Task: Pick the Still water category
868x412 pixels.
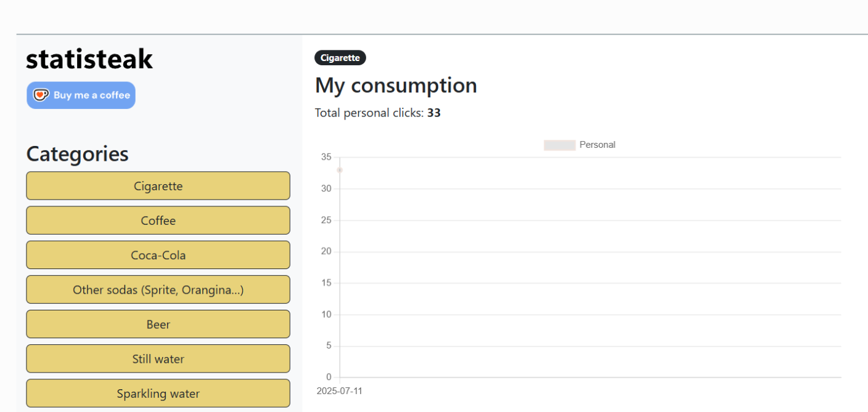Action: pyautogui.click(x=158, y=358)
